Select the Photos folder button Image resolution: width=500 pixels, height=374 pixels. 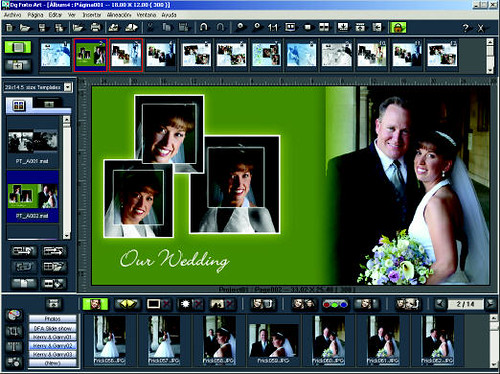(53, 319)
